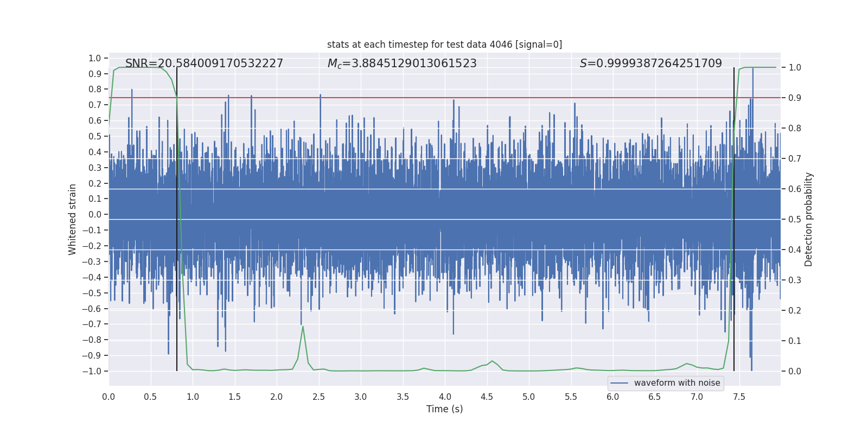The width and height of the screenshot is (868, 434).
Task: Click the −1.0 tick on left strain axis
Action: pyautogui.click(x=92, y=371)
